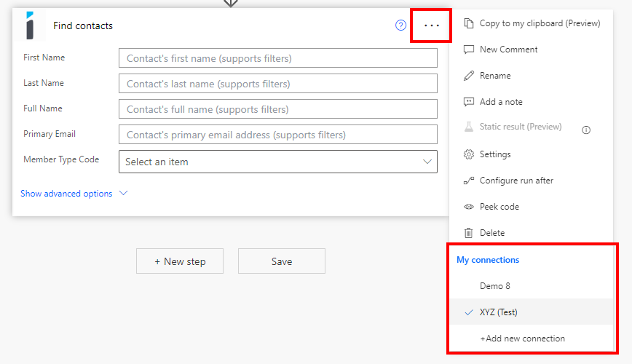Expand Show advanced options
Image resolution: width=632 pixels, height=364 pixels.
pos(66,194)
